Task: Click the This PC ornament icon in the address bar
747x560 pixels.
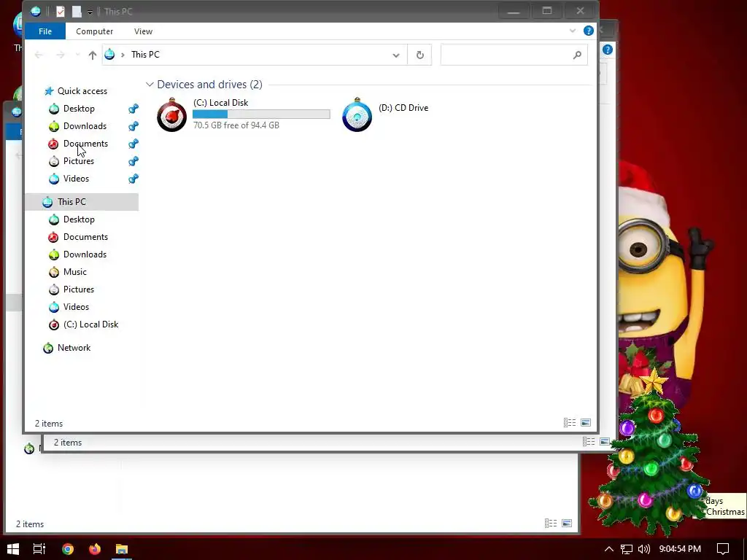Action: (x=109, y=54)
